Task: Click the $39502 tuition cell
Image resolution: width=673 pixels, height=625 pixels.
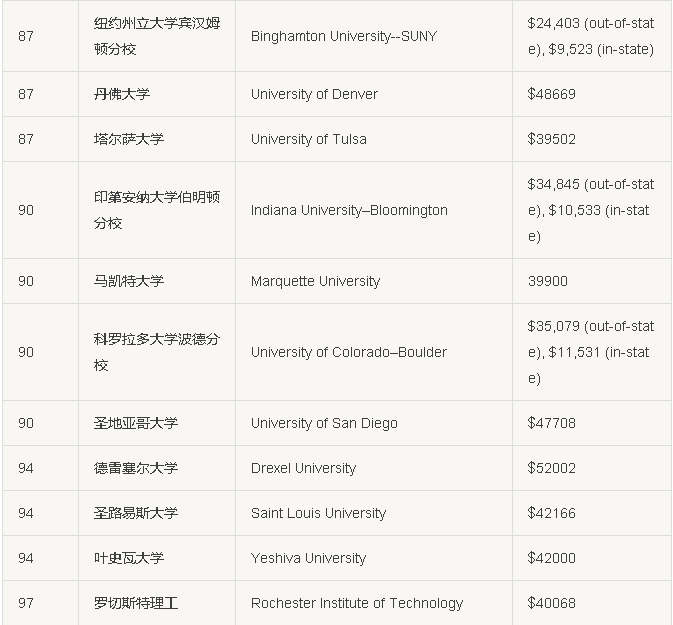Action: 551,139
